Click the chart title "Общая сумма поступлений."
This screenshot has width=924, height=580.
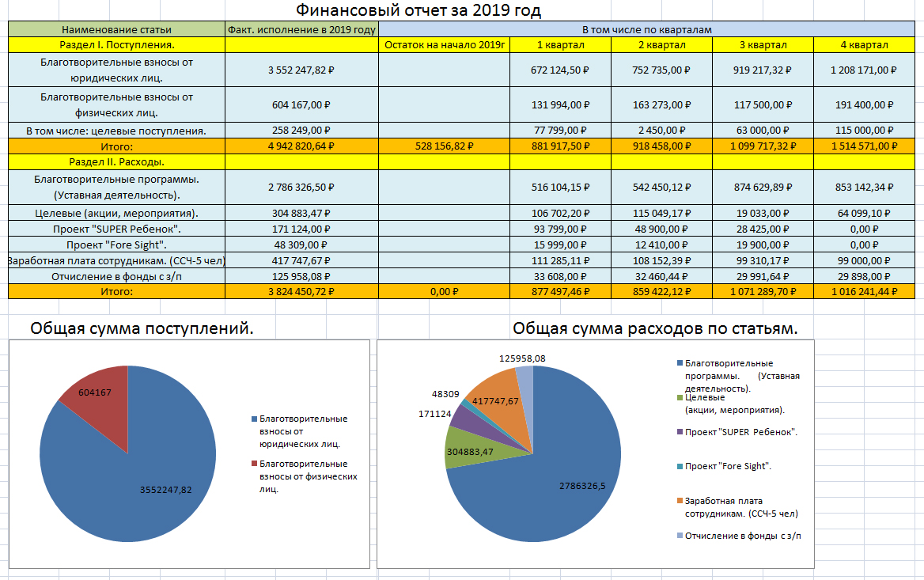point(142,328)
